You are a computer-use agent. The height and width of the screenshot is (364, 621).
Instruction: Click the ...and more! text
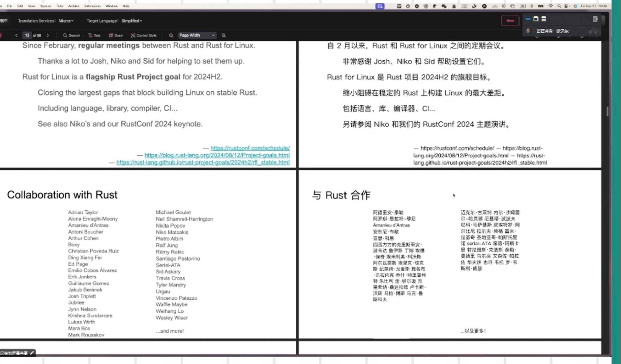[x=170, y=331]
